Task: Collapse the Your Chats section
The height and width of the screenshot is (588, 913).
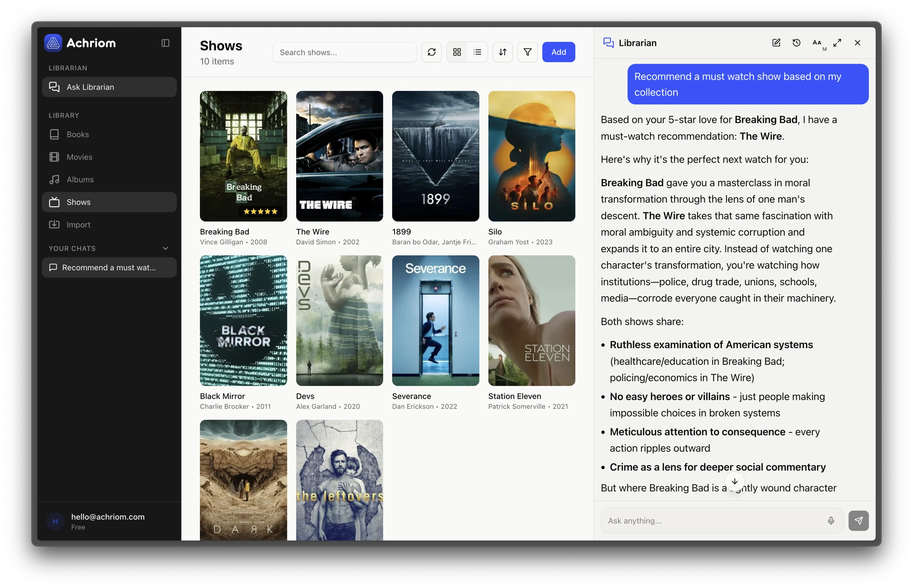Action: pos(165,249)
